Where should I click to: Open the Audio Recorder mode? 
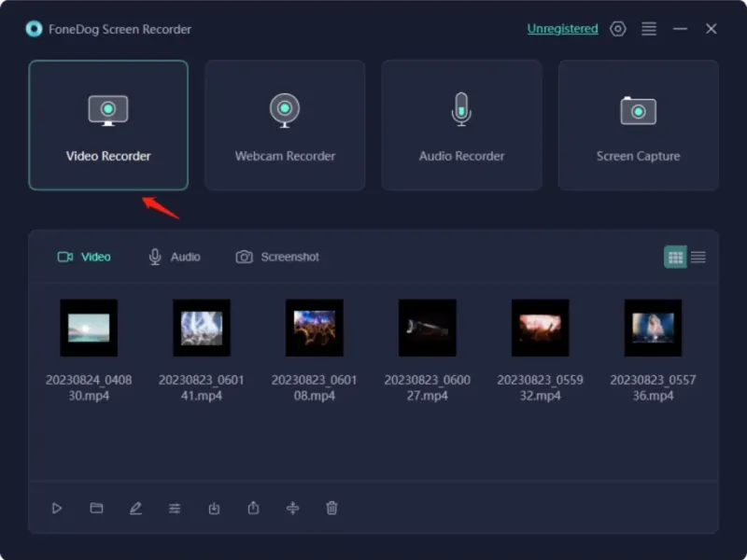point(461,125)
